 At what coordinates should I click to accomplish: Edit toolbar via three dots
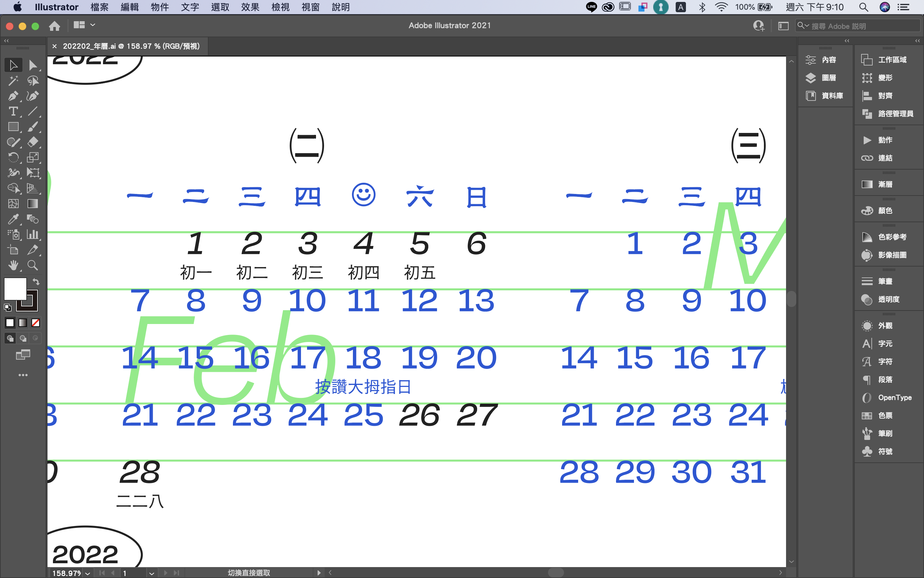click(x=23, y=375)
